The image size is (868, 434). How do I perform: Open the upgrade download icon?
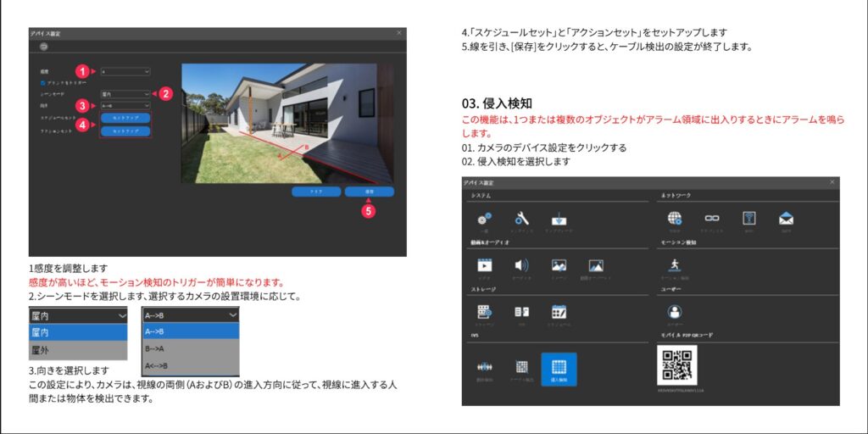point(559,220)
